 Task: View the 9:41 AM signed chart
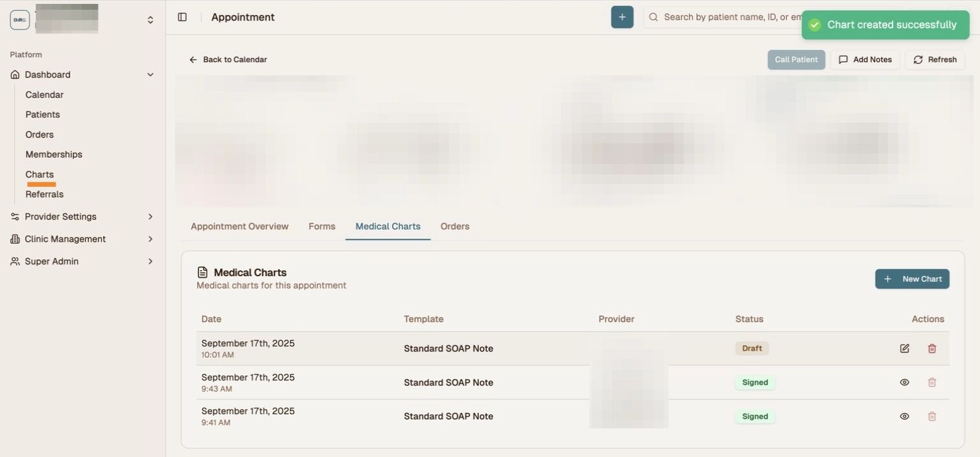click(x=905, y=416)
